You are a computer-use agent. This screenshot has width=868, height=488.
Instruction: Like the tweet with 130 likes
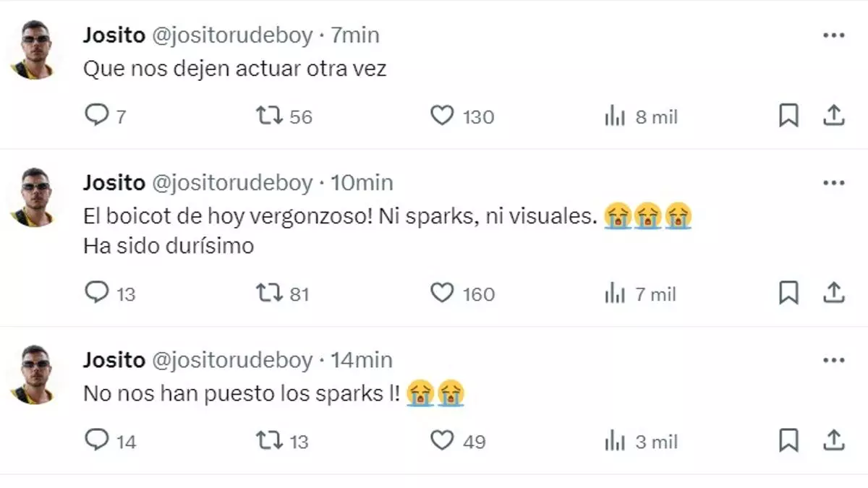[442, 116]
